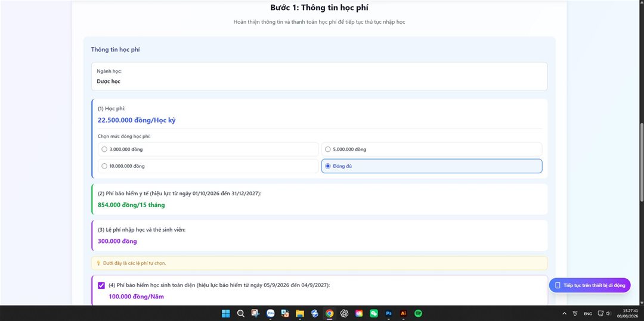Open Windows Search from the taskbar
Image resolution: width=644 pixels, height=321 pixels.
(x=241, y=314)
